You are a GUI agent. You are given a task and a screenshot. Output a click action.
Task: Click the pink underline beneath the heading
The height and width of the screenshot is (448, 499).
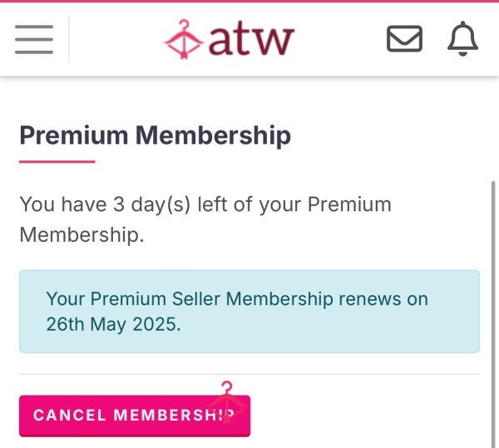click(x=57, y=162)
